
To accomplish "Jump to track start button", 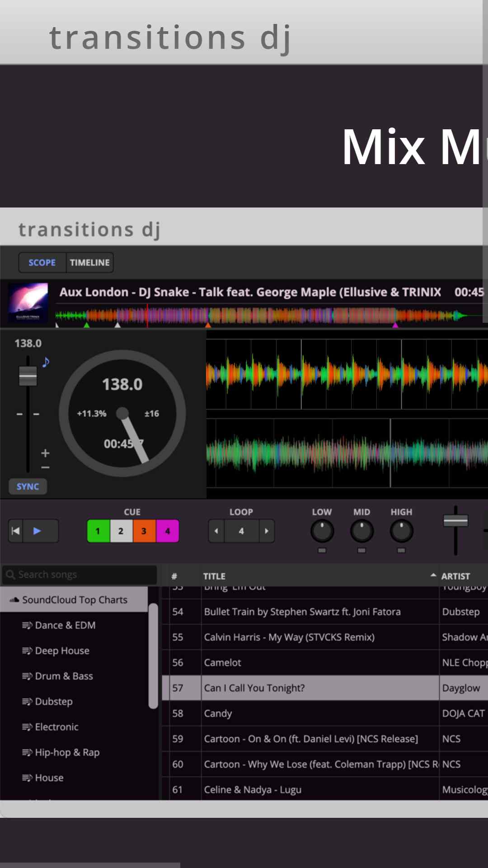I will [x=16, y=531].
